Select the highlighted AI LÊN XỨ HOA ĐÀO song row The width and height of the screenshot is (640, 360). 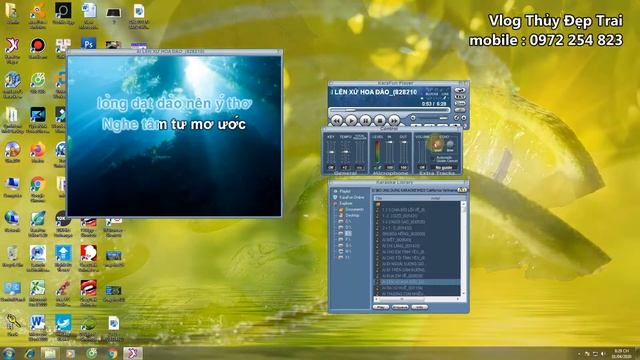(417, 282)
